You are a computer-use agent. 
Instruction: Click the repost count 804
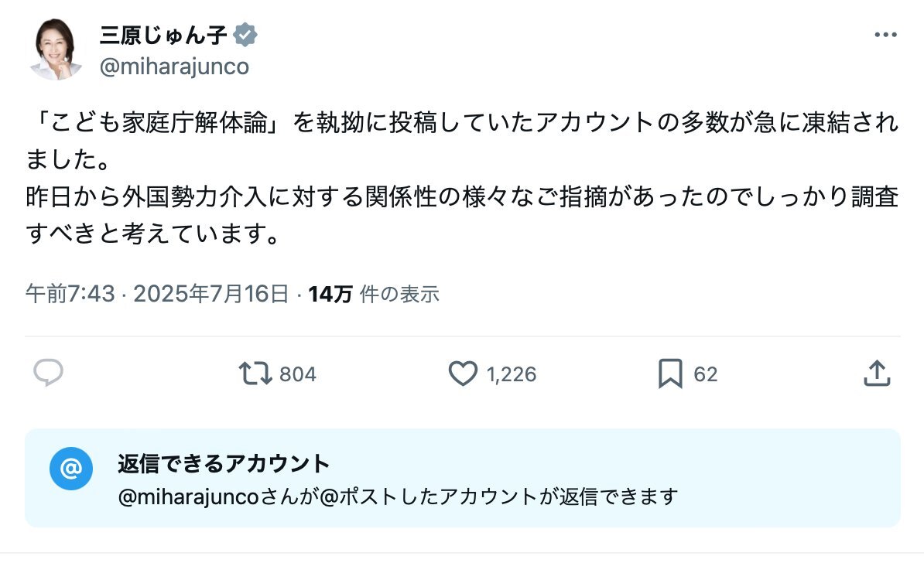tap(297, 374)
